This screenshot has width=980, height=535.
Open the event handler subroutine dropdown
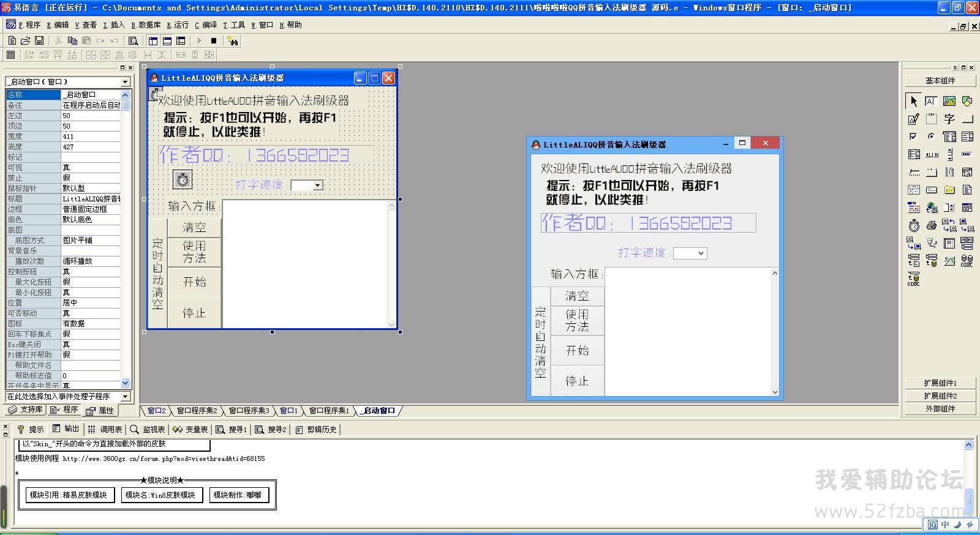pos(126,397)
